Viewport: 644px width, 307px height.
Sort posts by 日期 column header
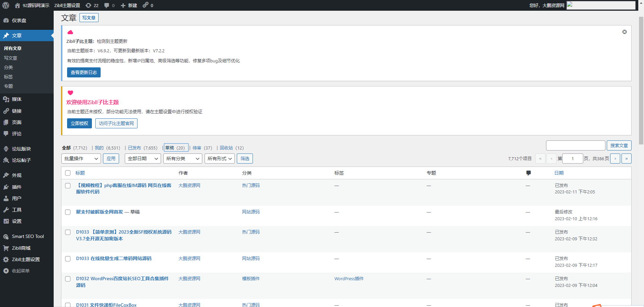[559, 173]
